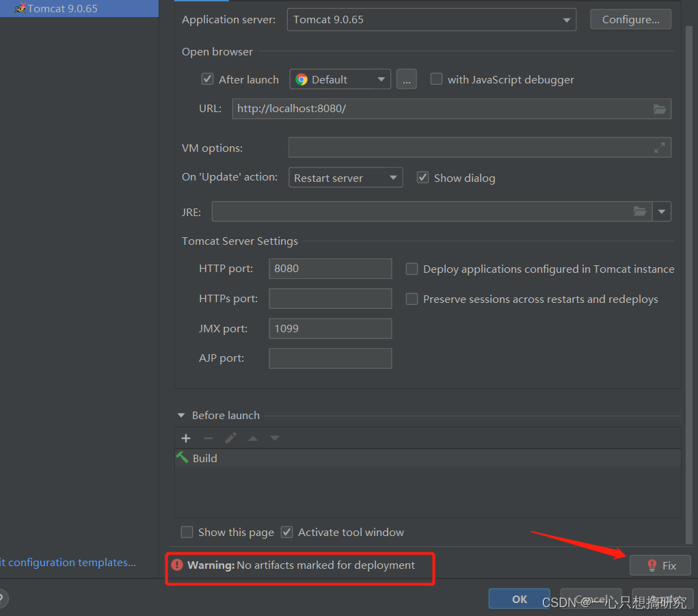Disable the Show dialog checkbox
698x616 pixels.
pos(422,177)
